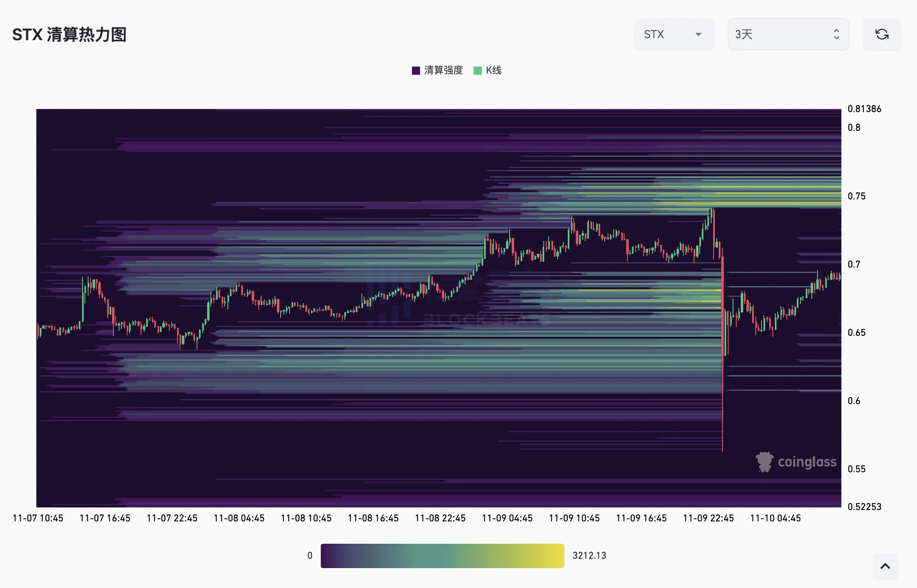The image size is (917, 588).
Task: Click the 11-10 04:45 time axis label
Action: pyautogui.click(x=775, y=518)
